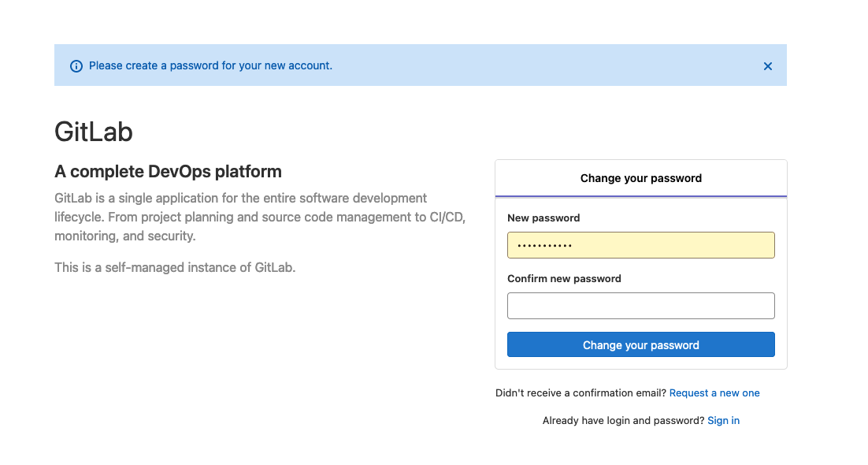This screenshot has height=465, width=868.
Task: Click the info icon in blue alert
Action: click(76, 66)
